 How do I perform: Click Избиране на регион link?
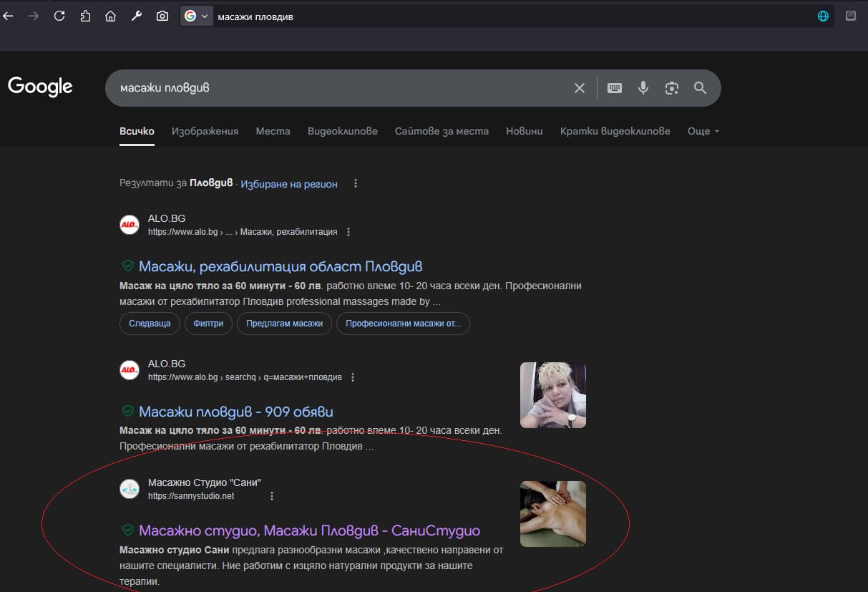(288, 184)
